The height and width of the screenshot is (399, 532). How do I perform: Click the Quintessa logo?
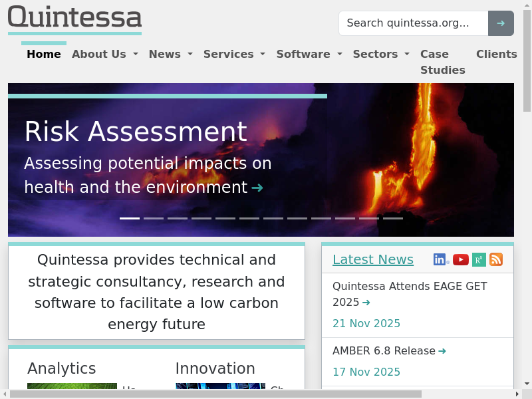point(74,19)
